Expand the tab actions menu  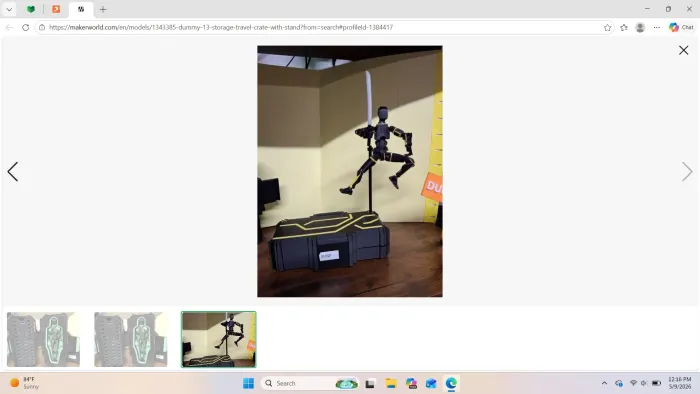coord(9,9)
